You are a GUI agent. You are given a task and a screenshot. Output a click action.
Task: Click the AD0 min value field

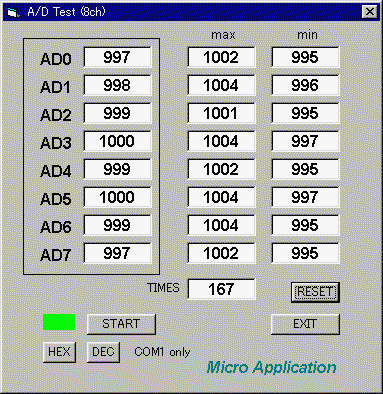tap(305, 57)
